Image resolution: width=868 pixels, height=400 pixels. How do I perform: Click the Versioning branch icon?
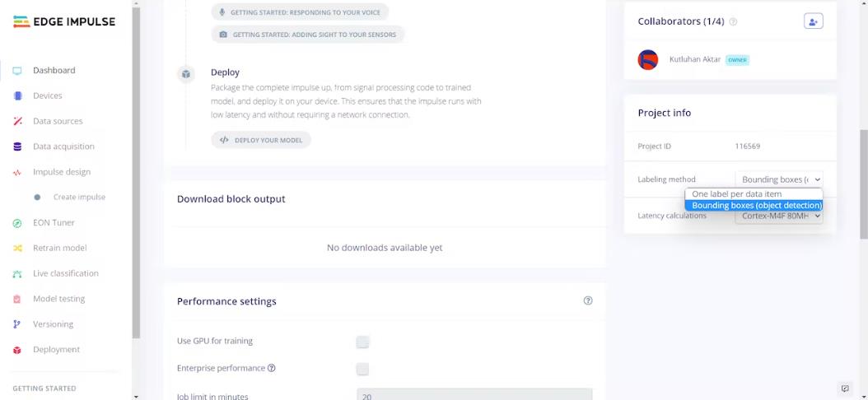pyautogui.click(x=17, y=324)
